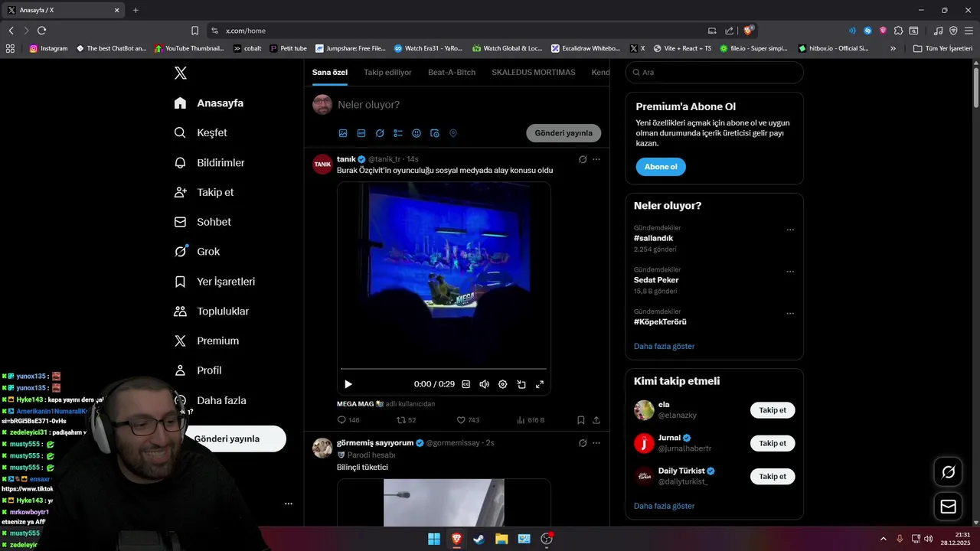980x551 pixels.
Task: Click Daha fazla göster under suggestions
Action: coord(665,506)
